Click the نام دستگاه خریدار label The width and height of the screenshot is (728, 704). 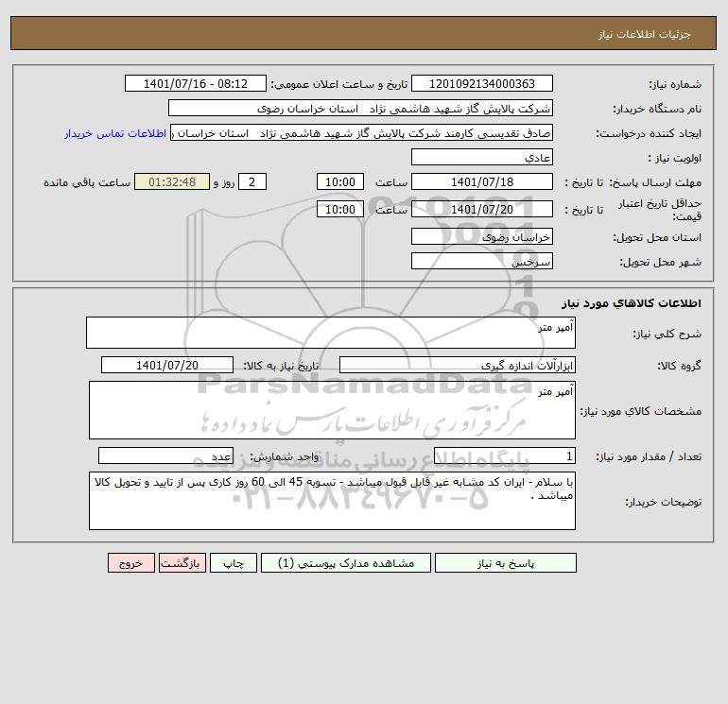657,109
